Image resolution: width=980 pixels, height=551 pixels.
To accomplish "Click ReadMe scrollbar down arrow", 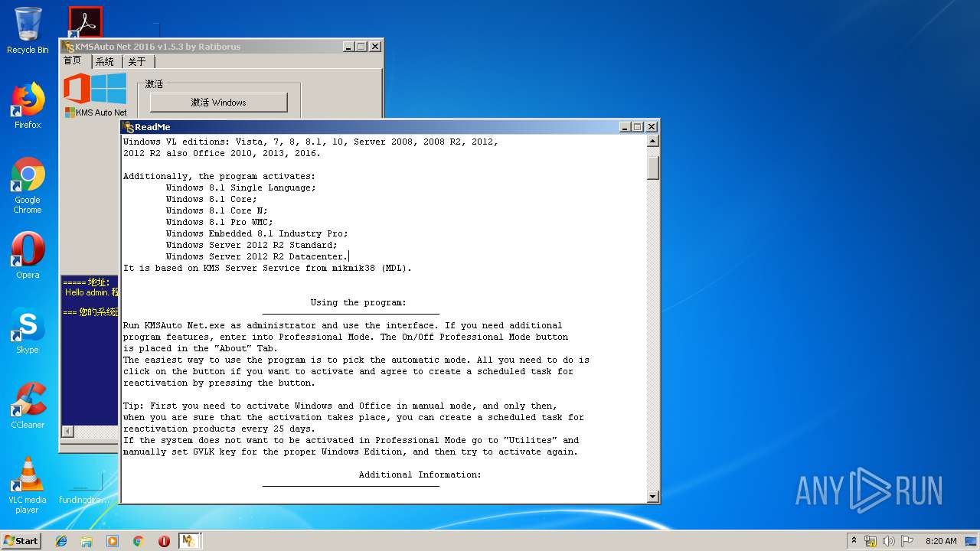I will [653, 497].
